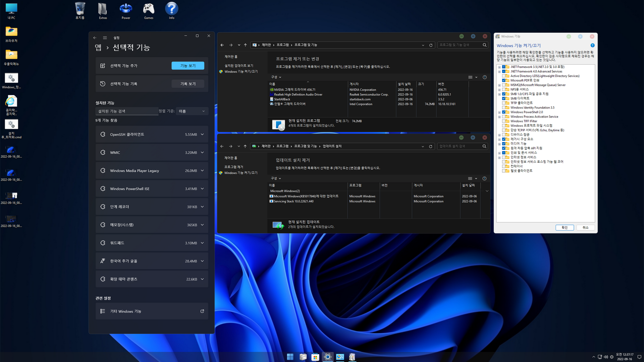The height and width of the screenshot is (362, 644).
Task: Open the 휴지통 recycle bin icon
Action: 80,11
